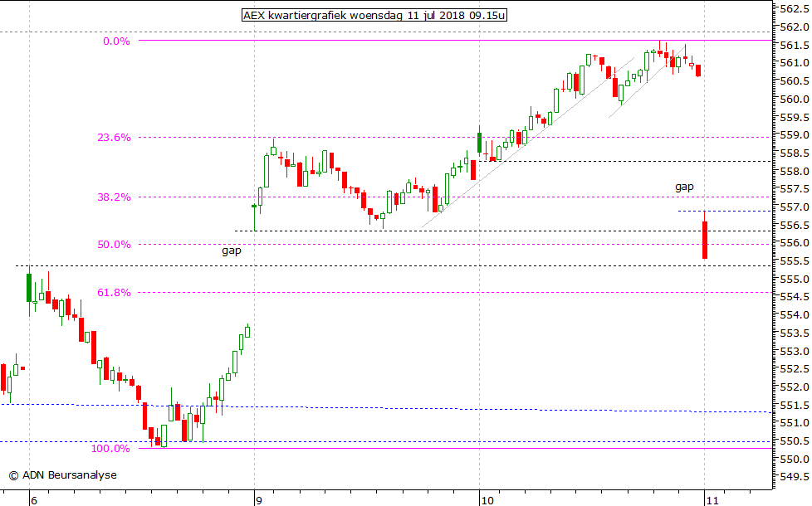The height and width of the screenshot is (506, 812).
Task: Click the price label '555.0' on the axis
Action: [x=795, y=279]
